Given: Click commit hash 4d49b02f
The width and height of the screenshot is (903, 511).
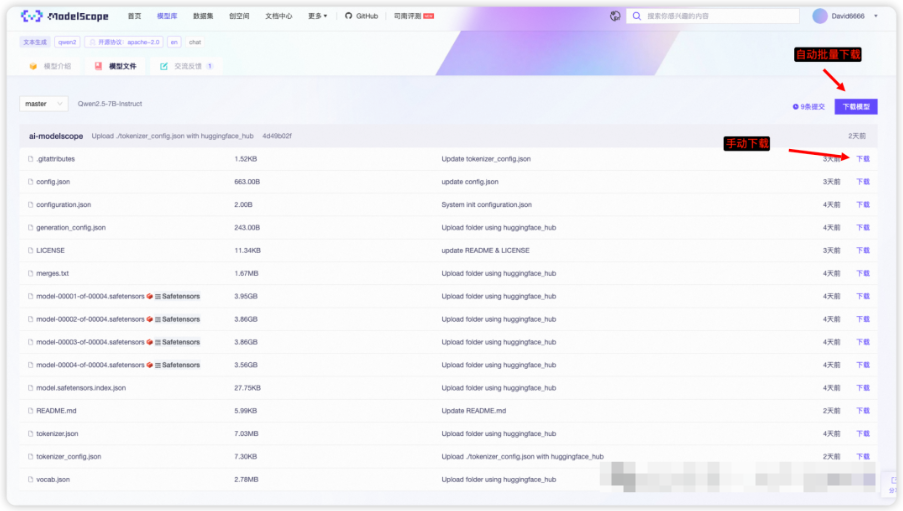Looking at the screenshot, I should tap(277, 136).
